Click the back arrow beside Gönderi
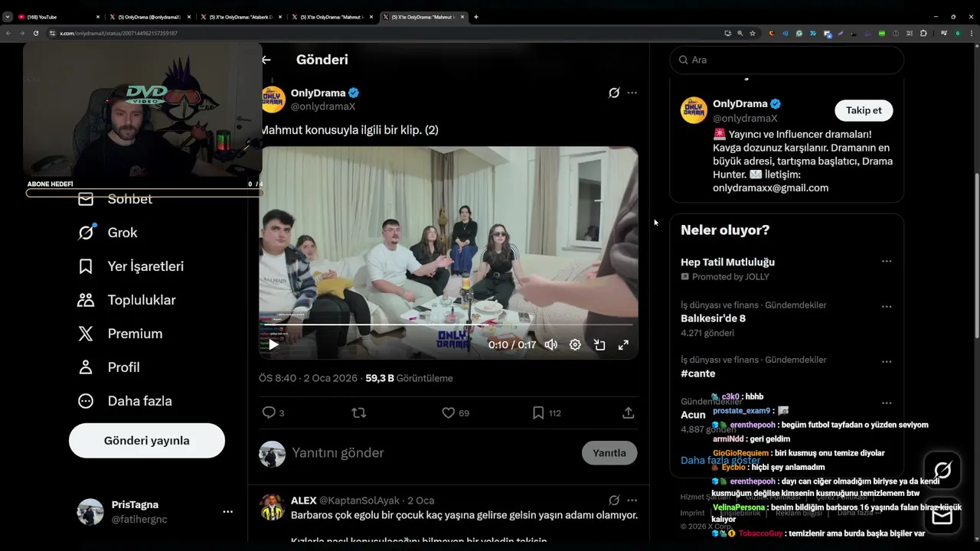The height and width of the screenshot is (551, 980). click(x=266, y=60)
